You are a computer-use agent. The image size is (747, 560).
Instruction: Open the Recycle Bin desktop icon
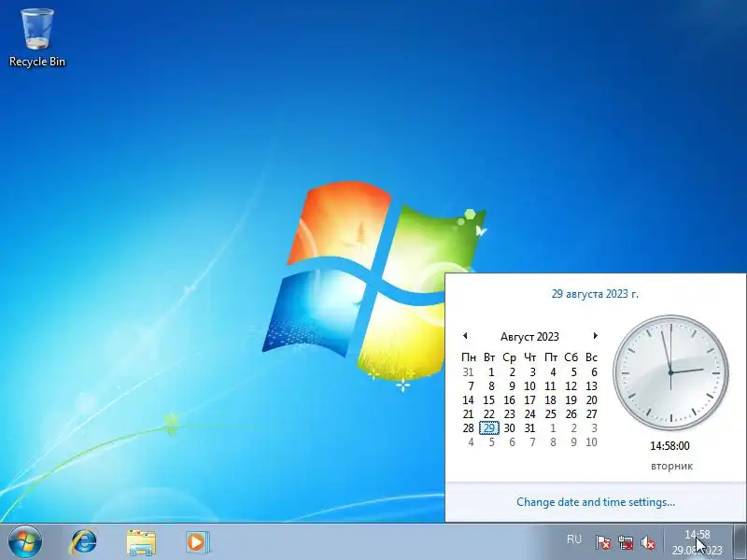point(37,38)
